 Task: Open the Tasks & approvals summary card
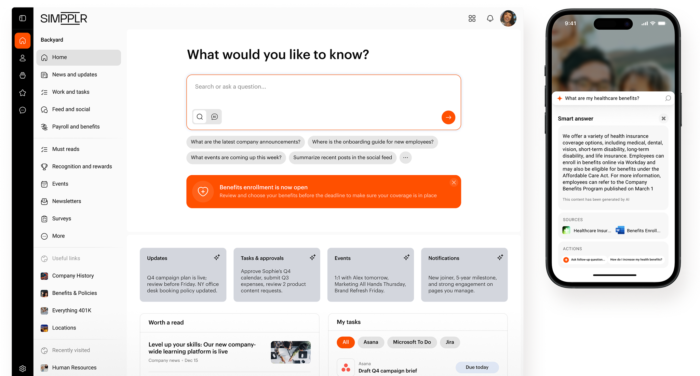[277, 275]
